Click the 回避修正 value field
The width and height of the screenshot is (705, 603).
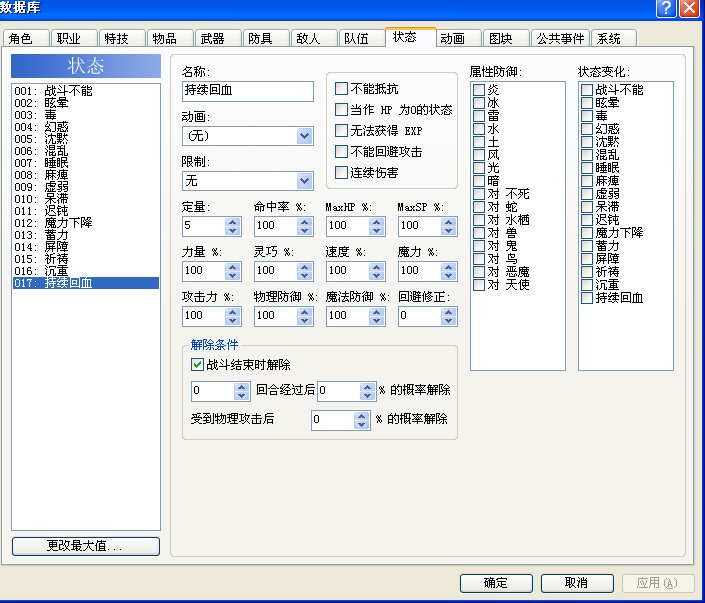[x=419, y=316]
